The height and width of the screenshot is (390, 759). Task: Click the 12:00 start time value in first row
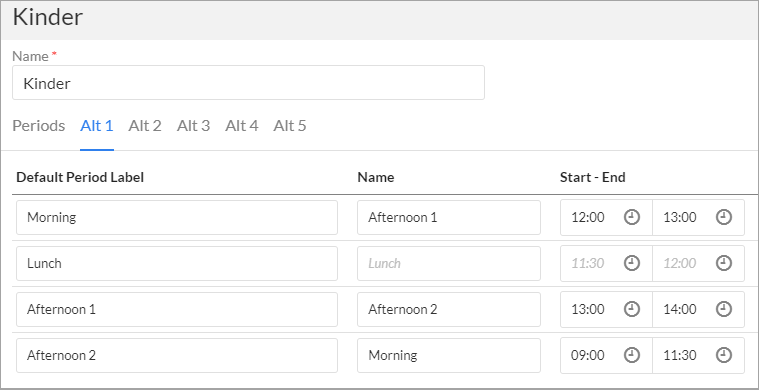(588, 217)
